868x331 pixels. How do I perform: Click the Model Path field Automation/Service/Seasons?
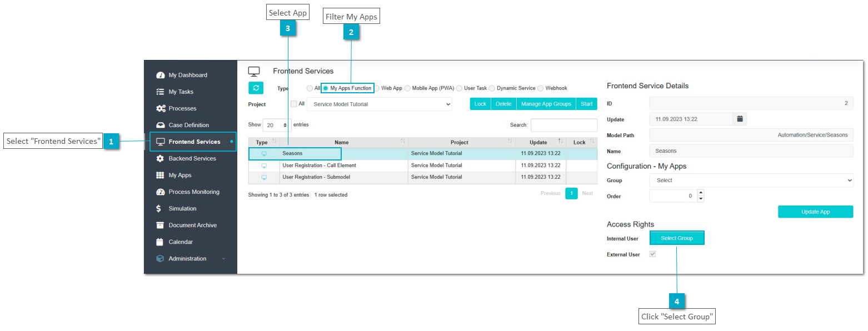pyautogui.click(x=751, y=135)
